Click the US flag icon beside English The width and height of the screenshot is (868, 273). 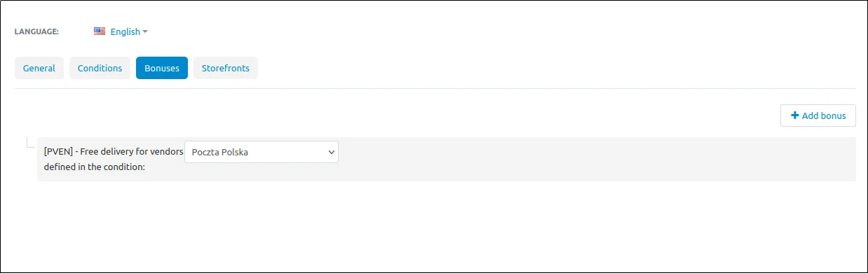tap(100, 31)
